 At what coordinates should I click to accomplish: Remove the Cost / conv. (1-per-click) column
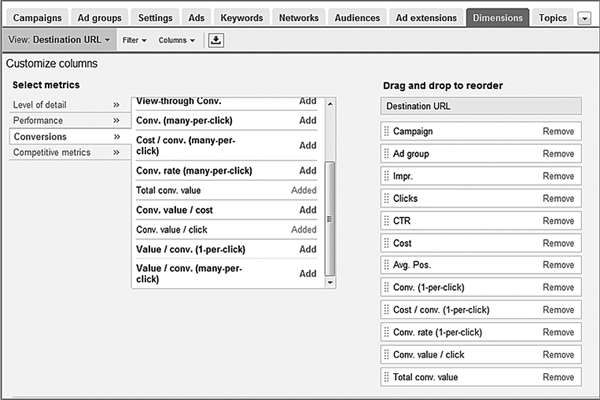(x=558, y=310)
